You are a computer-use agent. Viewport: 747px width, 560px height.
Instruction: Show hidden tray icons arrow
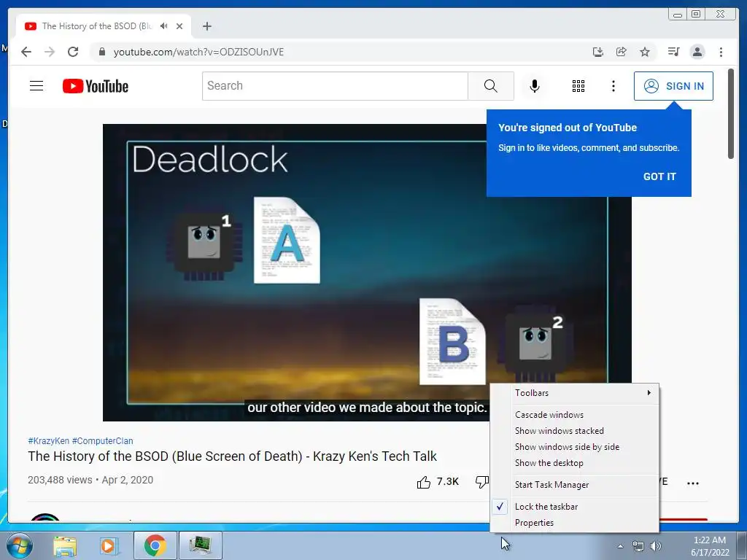click(x=620, y=546)
